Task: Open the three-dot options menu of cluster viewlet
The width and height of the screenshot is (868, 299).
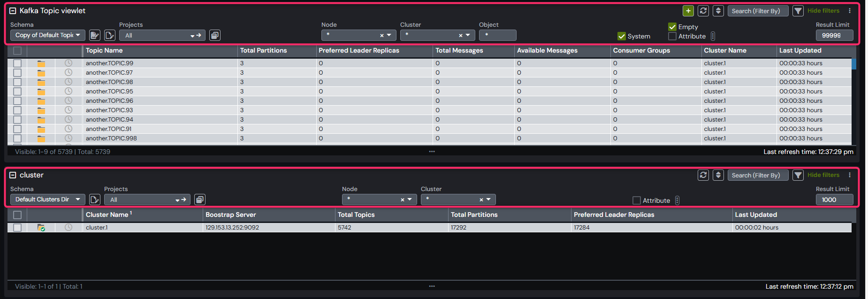Action: pos(850,175)
